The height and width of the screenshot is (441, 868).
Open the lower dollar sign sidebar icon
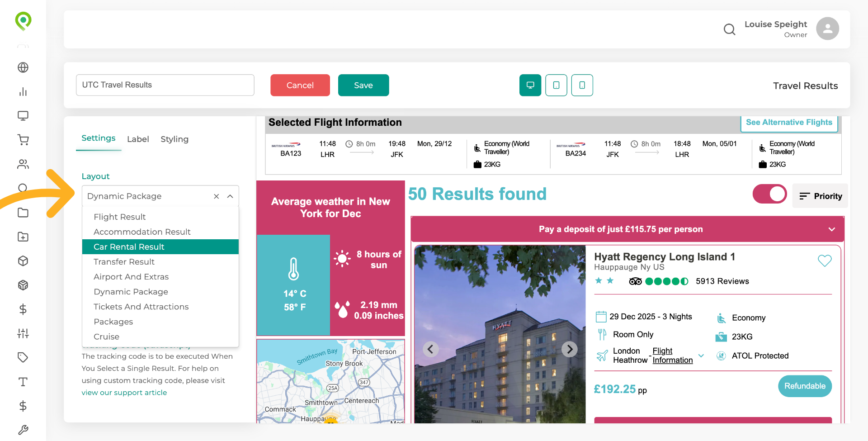(23, 406)
